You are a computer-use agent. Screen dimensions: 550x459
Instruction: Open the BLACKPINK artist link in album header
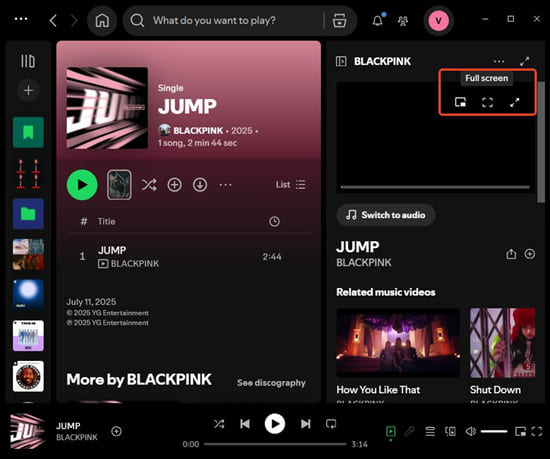tap(198, 130)
